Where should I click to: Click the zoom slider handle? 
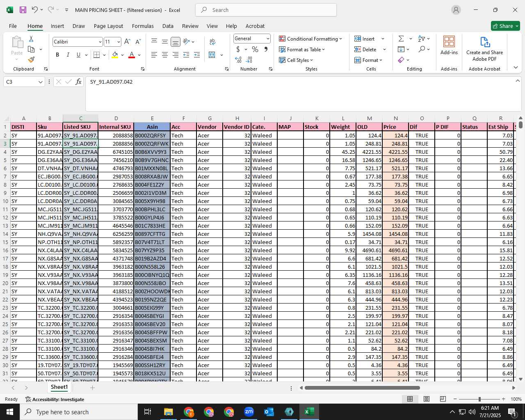[479, 399]
